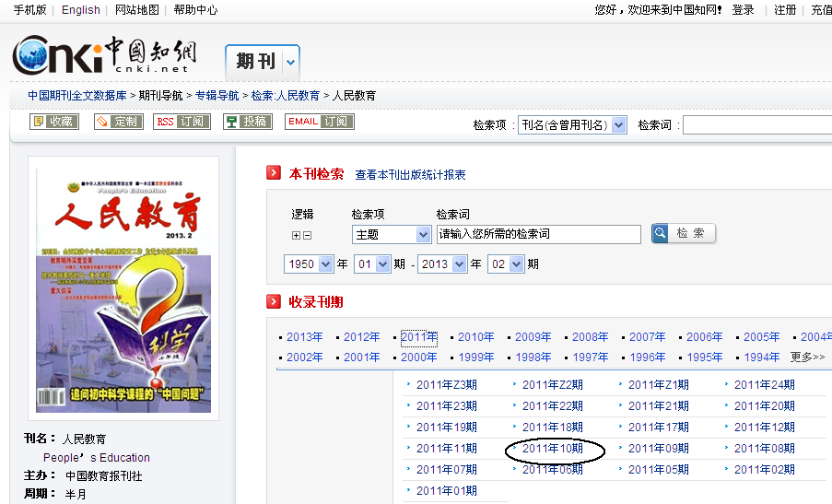Click the RSS 订阅 button
This screenshot has height=504, width=832.
tap(182, 122)
